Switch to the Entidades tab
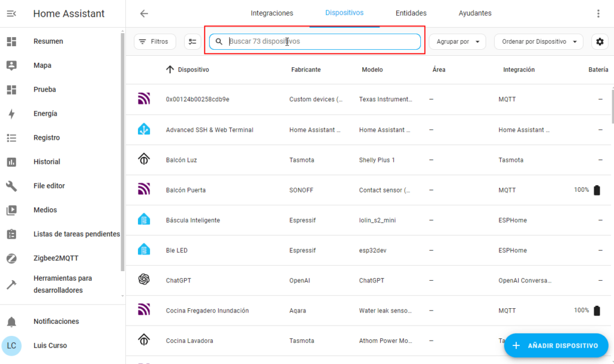The width and height of the screenshot is (614, 364). 411,13
